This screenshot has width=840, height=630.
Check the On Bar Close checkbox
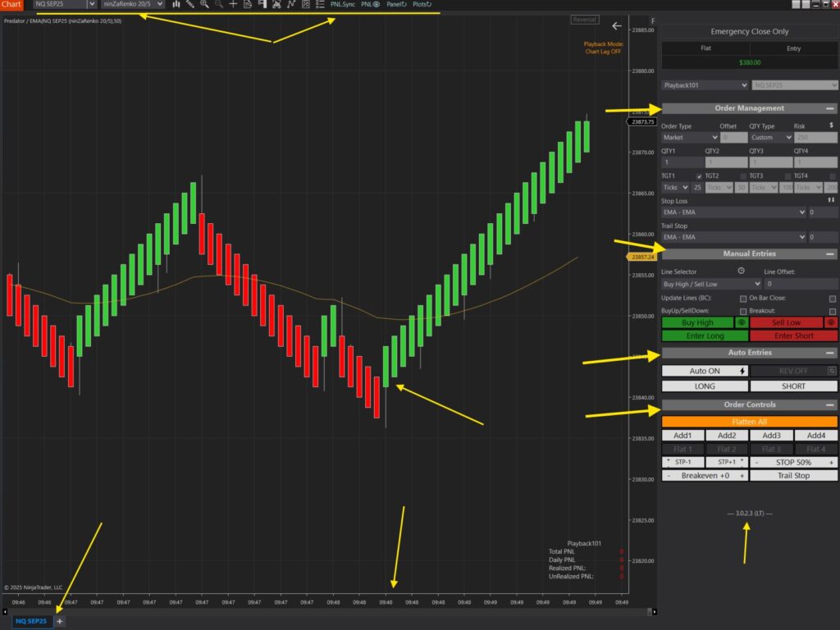coord(832,299)
